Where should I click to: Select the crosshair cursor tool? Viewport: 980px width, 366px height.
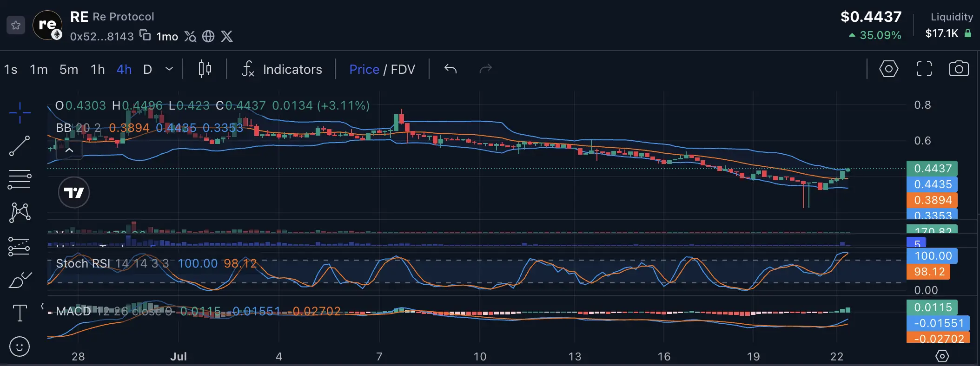20,113
